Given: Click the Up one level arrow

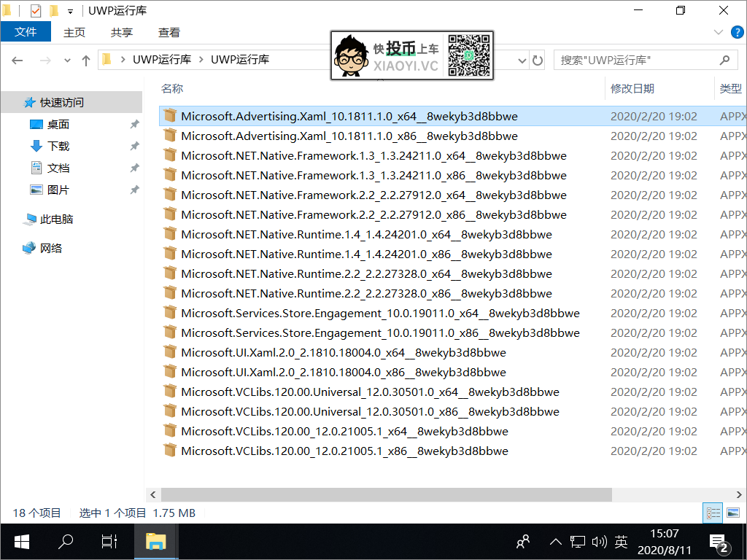Looking at the screenshot, I should pos(86,61).
